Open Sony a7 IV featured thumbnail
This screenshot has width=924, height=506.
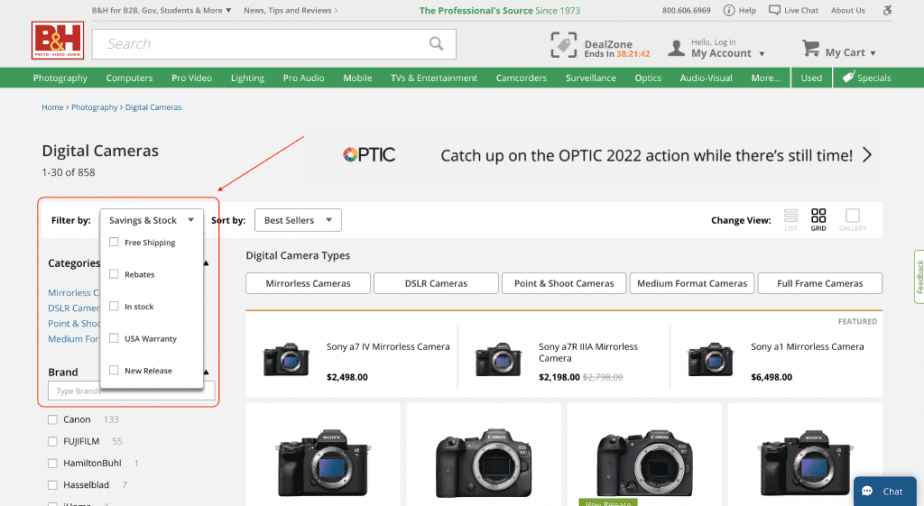tap(286, 359)
